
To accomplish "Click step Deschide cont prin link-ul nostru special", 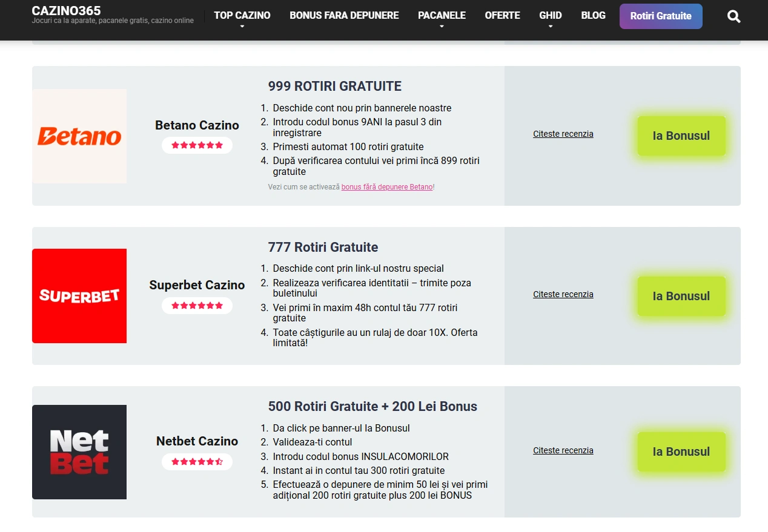I will point(359,268).
